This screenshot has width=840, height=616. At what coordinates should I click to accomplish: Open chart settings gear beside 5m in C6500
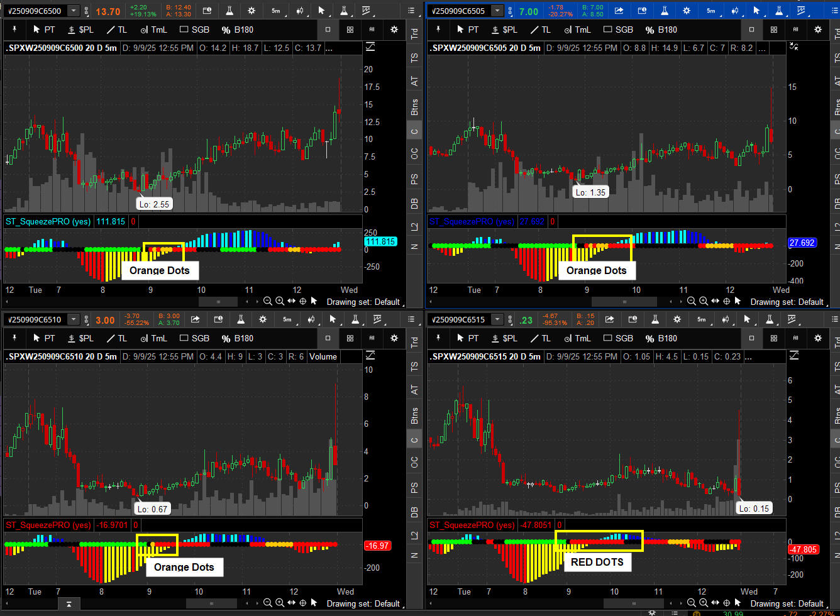[251, 11]
